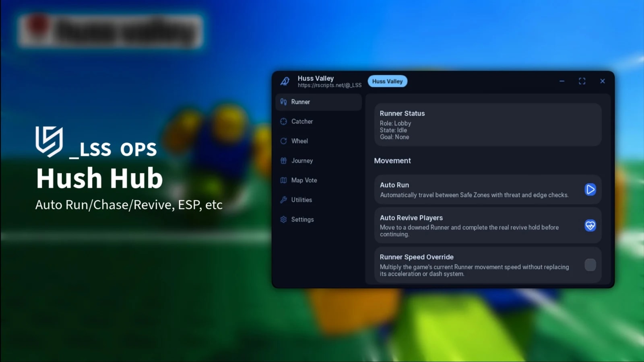Click the Movement section heading
The image size is (644, 362).
click(392, 161)
